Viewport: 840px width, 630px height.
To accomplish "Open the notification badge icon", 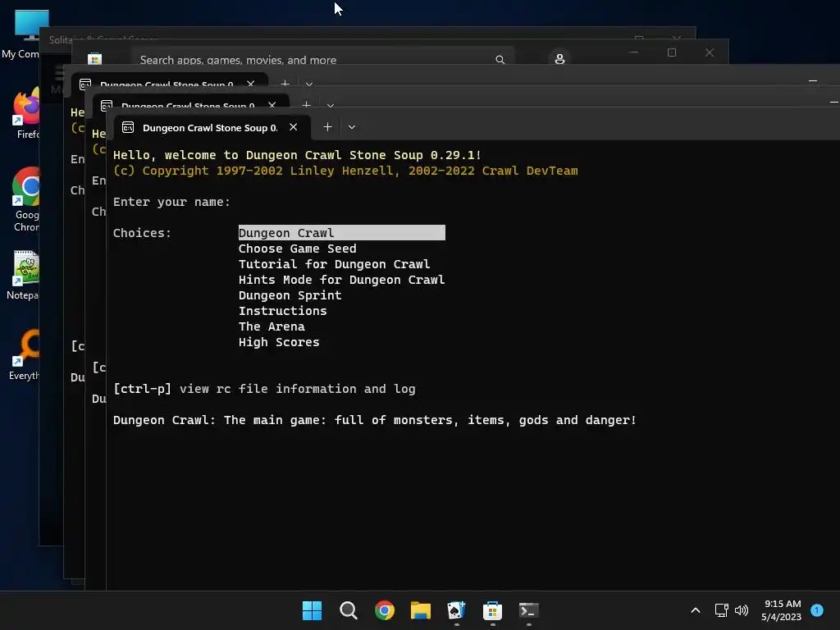I will point(817,610).
